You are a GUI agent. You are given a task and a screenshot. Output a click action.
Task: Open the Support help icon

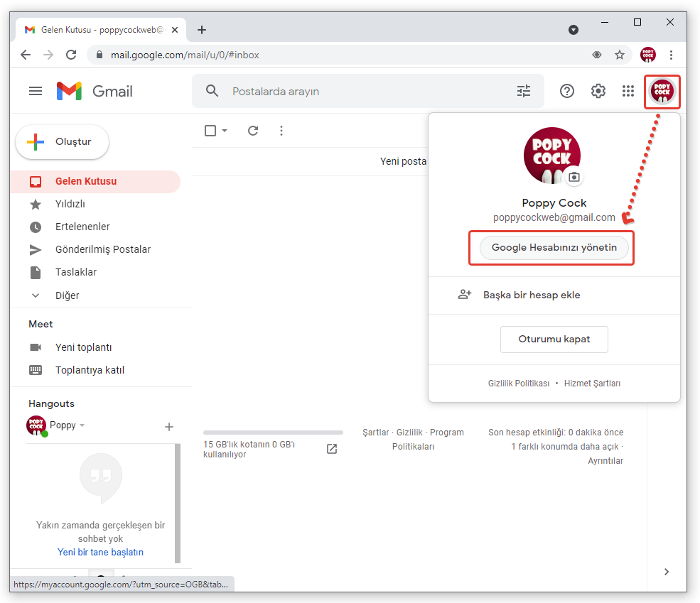point(567,91)
